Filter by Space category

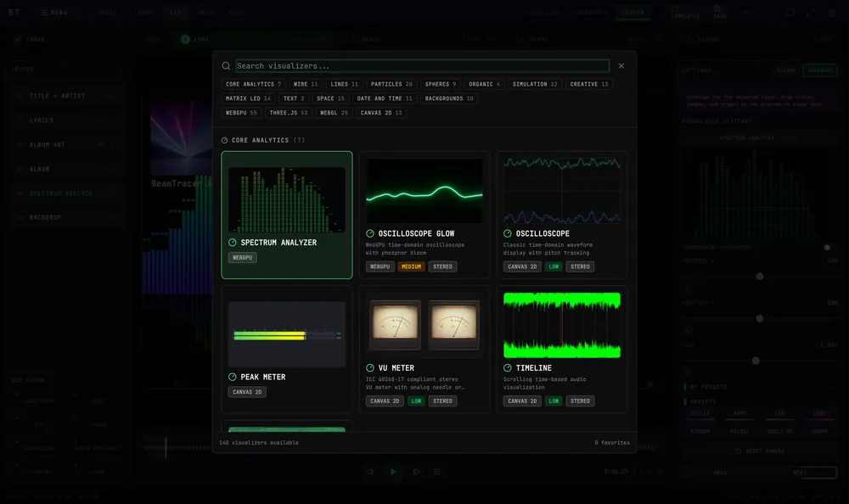pos(331,98)
